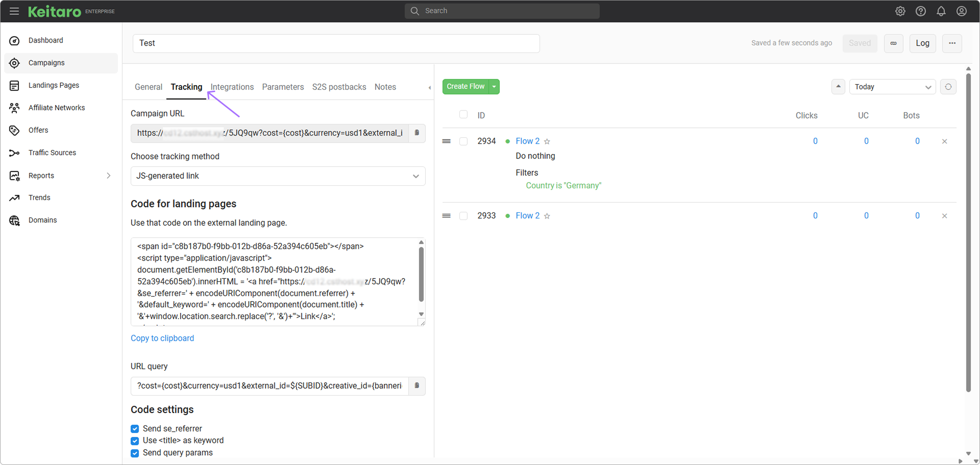This screenshot has height=465, width=980.
Task: Delete flow 2933 with the X icon
Action: [x=944, y=216]
